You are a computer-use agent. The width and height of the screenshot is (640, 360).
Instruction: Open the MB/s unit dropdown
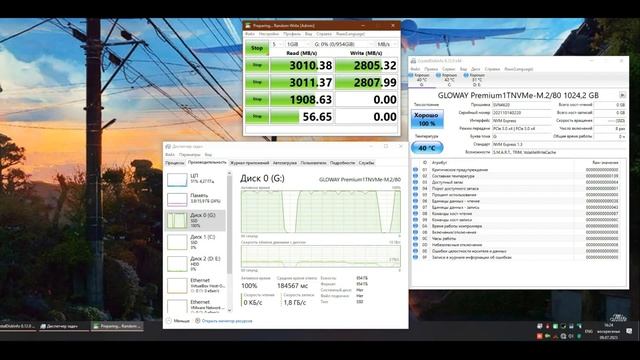pyautogui.click(x=386, y=44)
